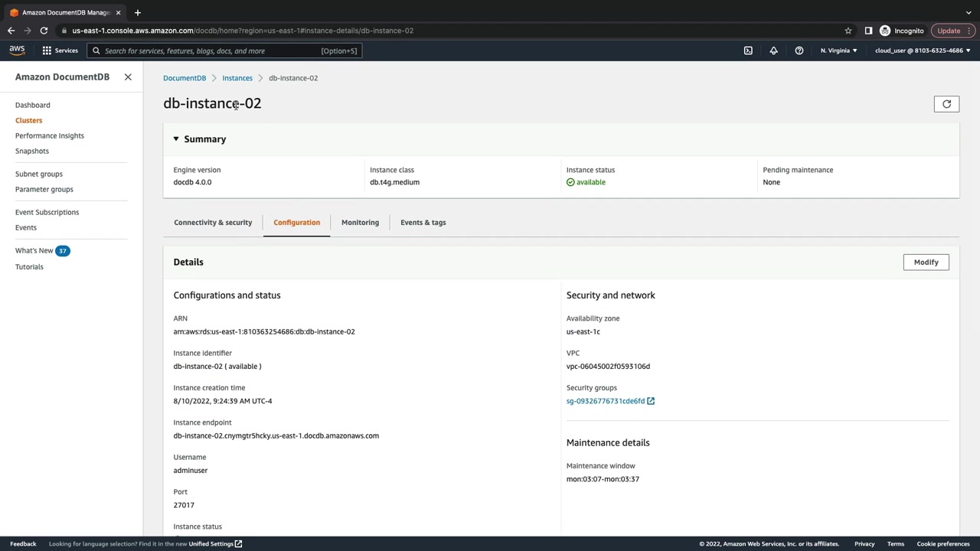Click the engine version docdb 4.0.0
The image size is (980, 551).
[x=192, y=182]
